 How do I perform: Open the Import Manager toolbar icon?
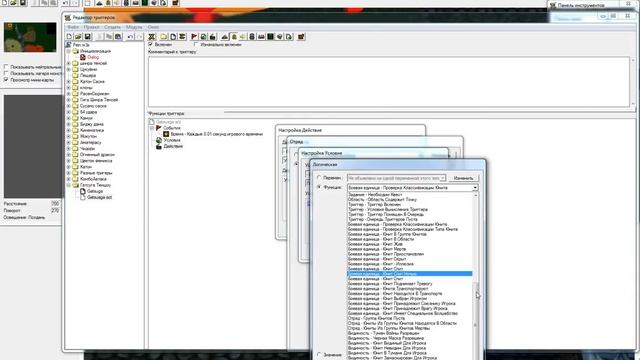pyautogui.click(x=289, y=37)
